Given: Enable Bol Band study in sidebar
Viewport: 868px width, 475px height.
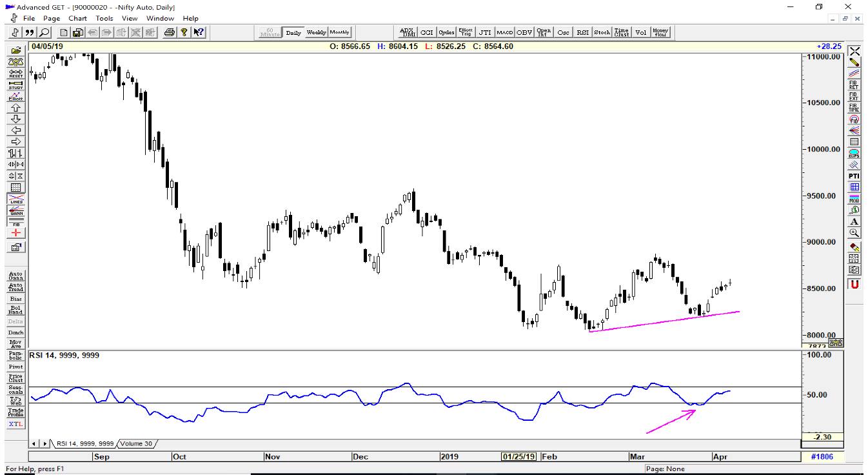Looking at the screenshot, I should tap(14, 310).
